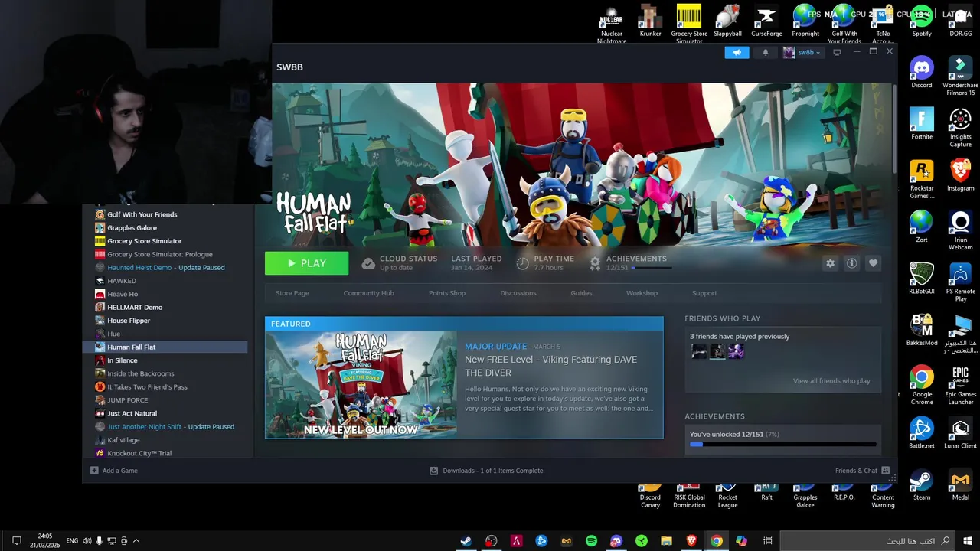Screen dimensions: 980x551
Task: Open the Workshop tab
Action: tap(642, 293)
